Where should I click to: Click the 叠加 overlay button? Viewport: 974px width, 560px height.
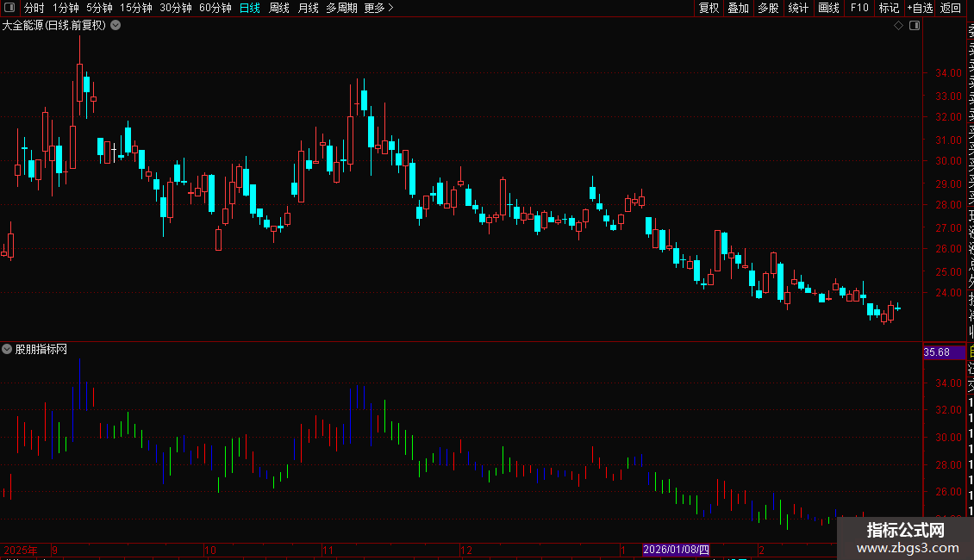point(739,8)
